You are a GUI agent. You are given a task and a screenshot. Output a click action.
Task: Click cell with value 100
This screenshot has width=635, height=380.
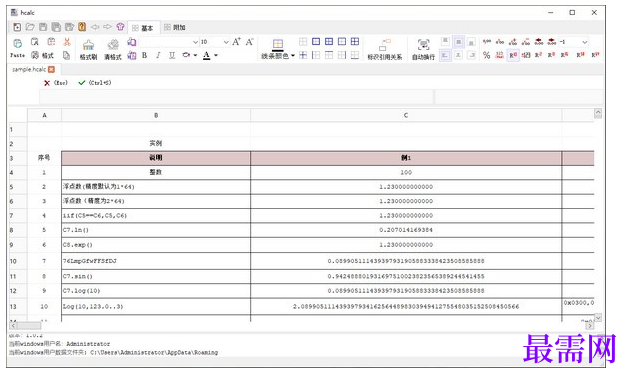[406, 172]
